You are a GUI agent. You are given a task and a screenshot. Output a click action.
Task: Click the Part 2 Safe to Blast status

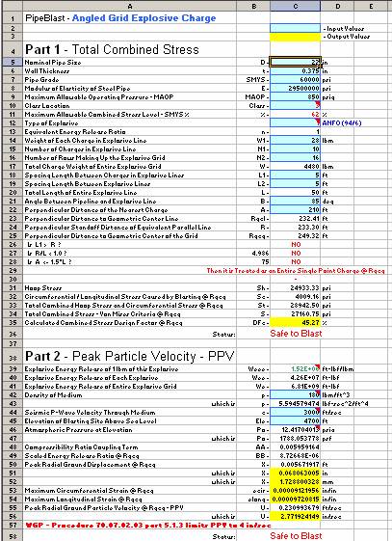[296, 535]
